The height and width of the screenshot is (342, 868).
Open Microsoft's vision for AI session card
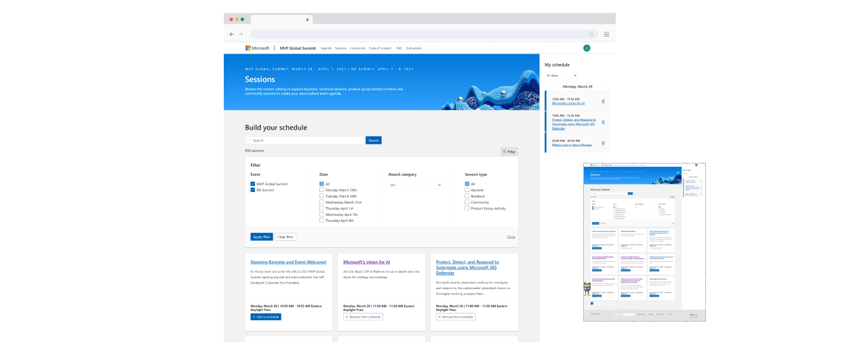[x=366, y=262]
